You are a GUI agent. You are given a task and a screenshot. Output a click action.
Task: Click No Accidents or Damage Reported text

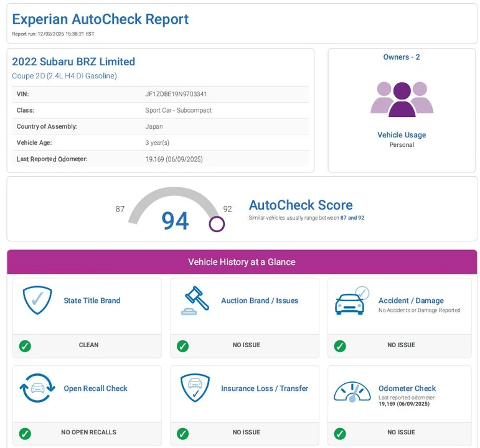pyautogui.click(x=420, y=310)
